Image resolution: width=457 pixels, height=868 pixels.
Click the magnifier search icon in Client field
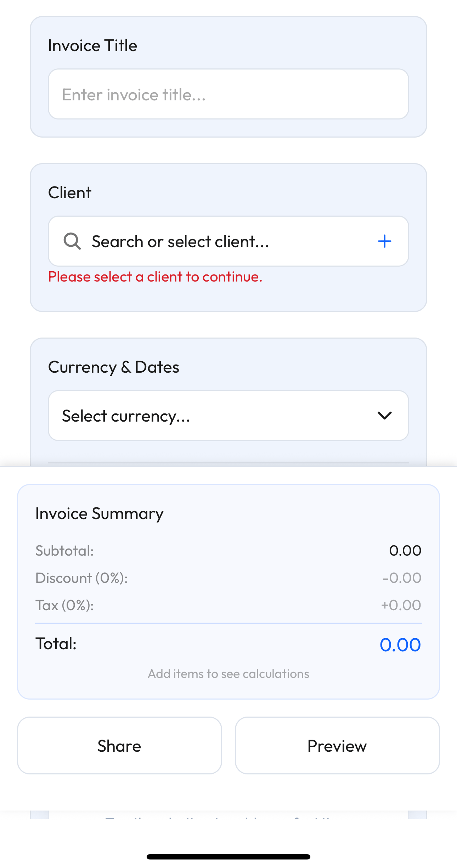point(72,241)
